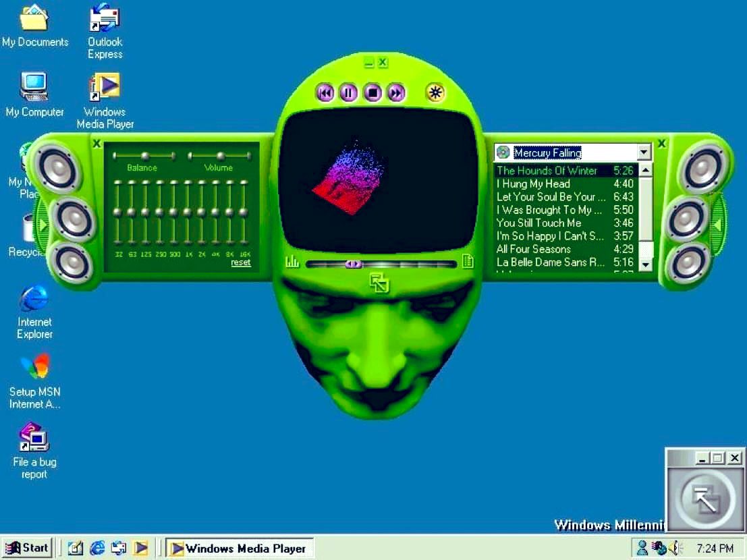Click the return to full mode icon
Viewport: 747px width, 560px height.
(379, 283)
